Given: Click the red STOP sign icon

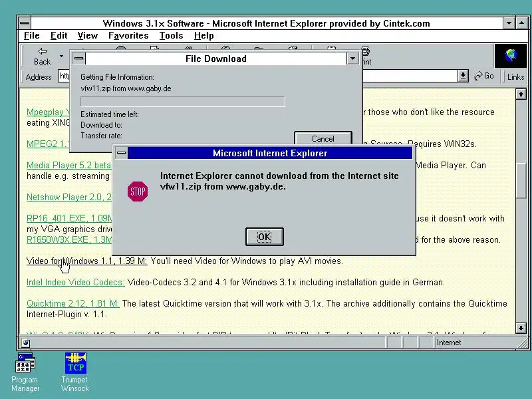Looking at the screenshot, I should tap(138, 192).
